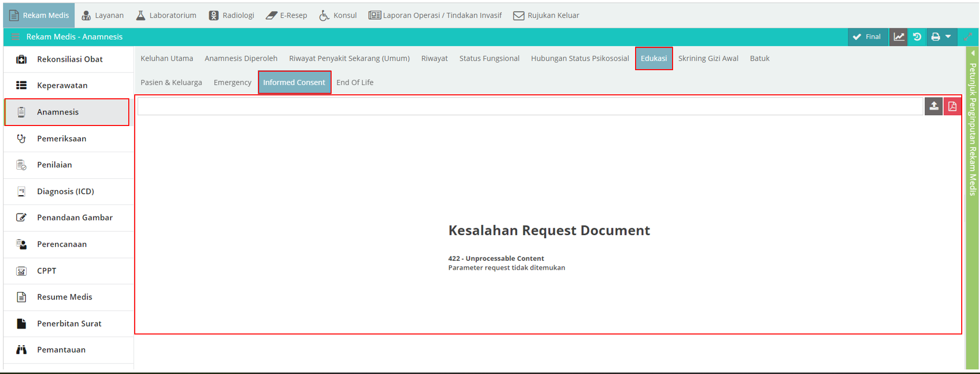Select the Informed Consent sub-tab
Image resolution: width=980 pixels, height=374 pixels.
coord(294,83)
